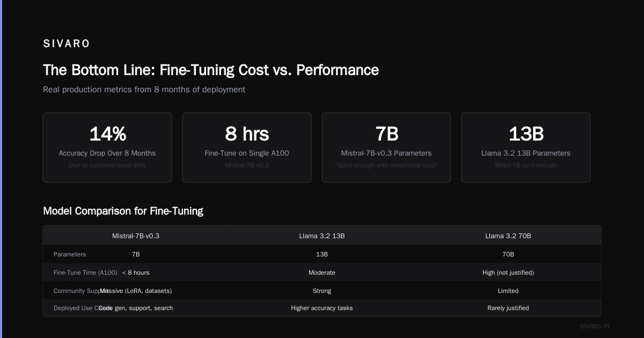Open the 8 hrs Fine-Tune card

tap(247, 148)
